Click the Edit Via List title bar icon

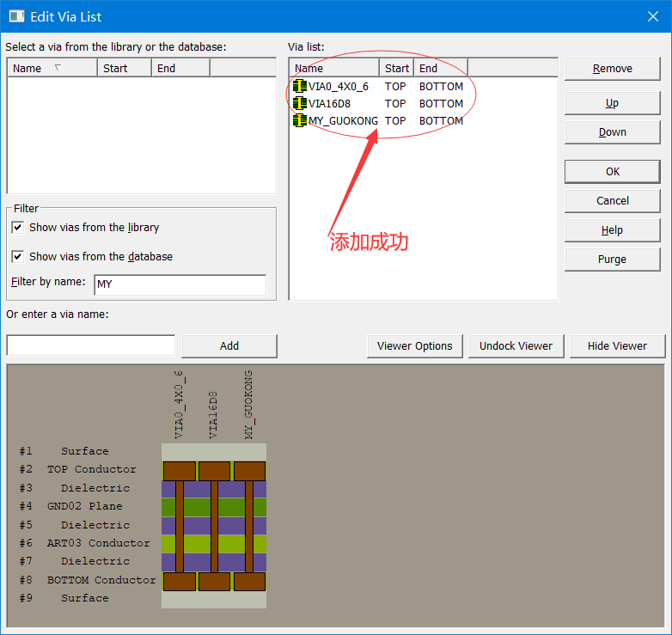tap(15, 15)
